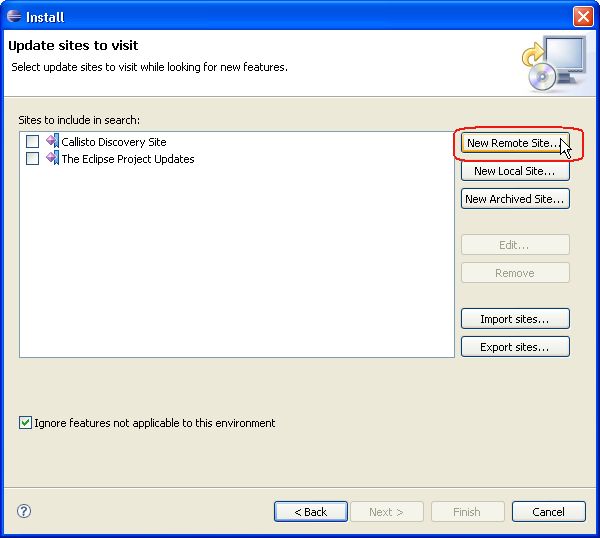Click the grayed-out Remove button

coord(515,273)
